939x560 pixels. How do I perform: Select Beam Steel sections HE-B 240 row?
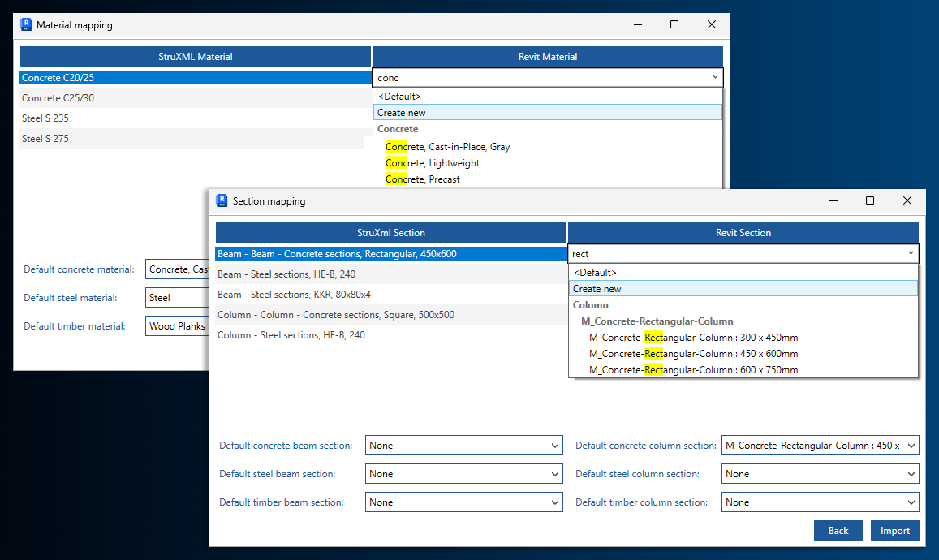(391, 274)
